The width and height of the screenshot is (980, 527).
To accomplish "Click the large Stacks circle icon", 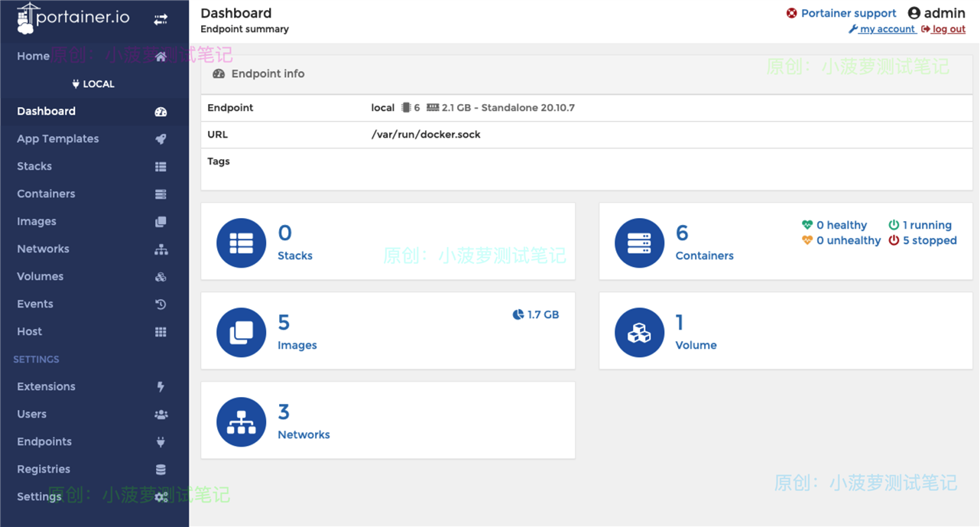I will (242, 243).
